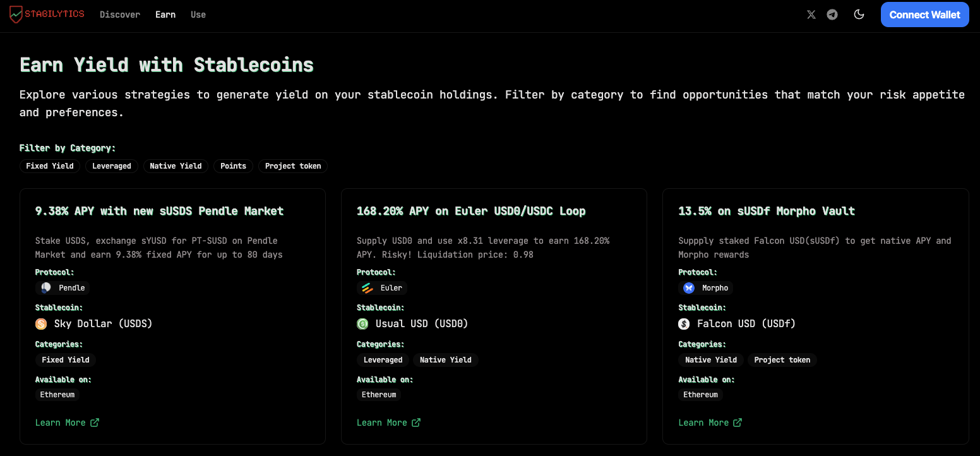Click 'Usual USD (USD0)' stablecoin name
The image size is (980, 456).
tap(422, 324)
